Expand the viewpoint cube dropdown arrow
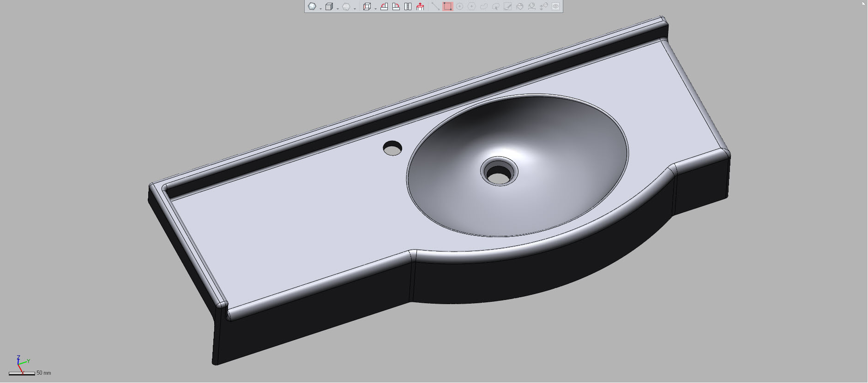 (375, 8)
